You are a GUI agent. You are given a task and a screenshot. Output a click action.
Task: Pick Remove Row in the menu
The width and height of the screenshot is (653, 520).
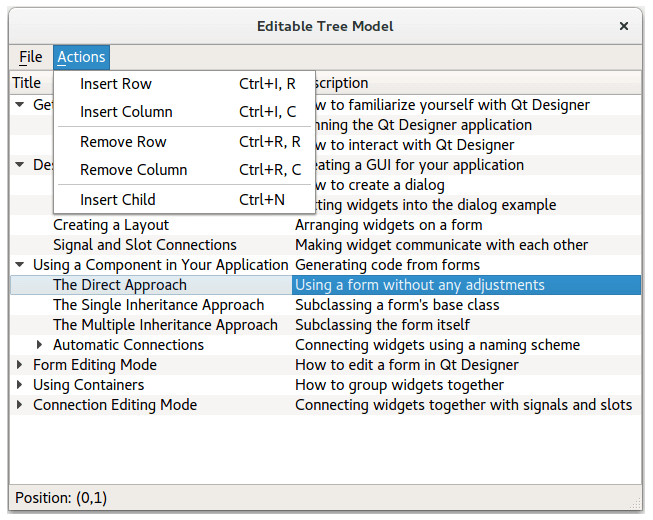point(123,142)
